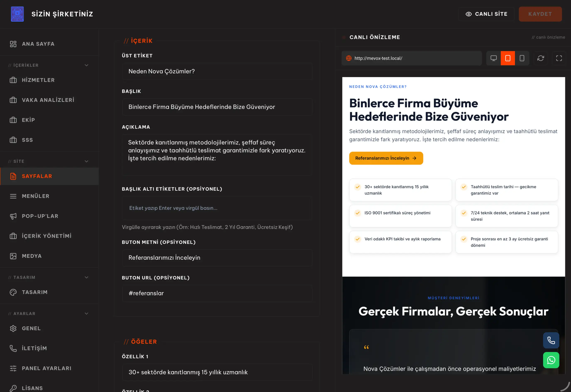Collapse the Site sidebar group
The width and height of the screenshot is (571, 392).
[x=86, y=161]
